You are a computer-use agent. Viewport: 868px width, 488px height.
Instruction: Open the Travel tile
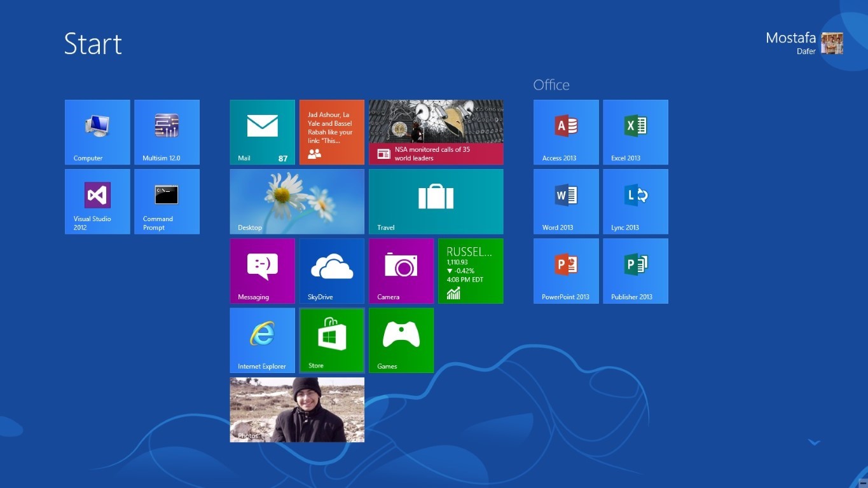(x=436, y=201)
